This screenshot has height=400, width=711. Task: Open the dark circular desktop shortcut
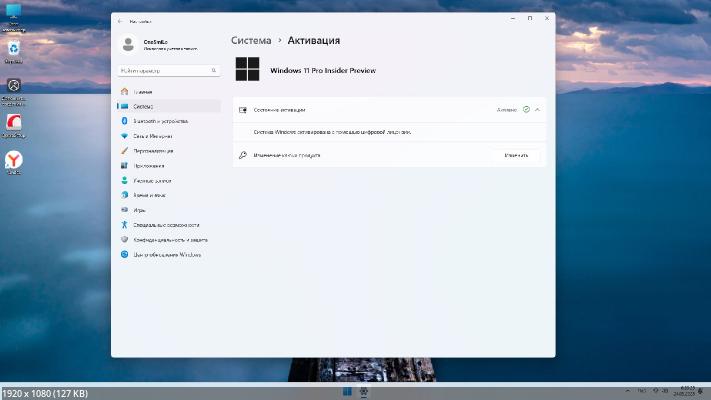[14, 92]
